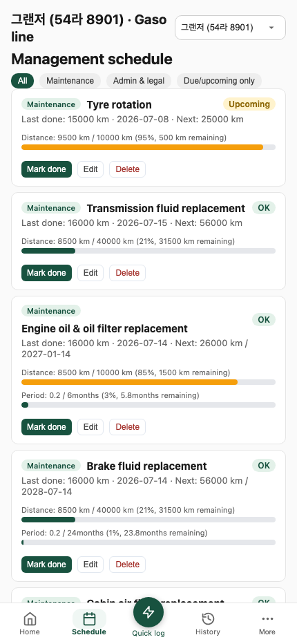Open the Home icon in bottom navigation
This screenshot has height=644, width=297.
click(30, 618)
